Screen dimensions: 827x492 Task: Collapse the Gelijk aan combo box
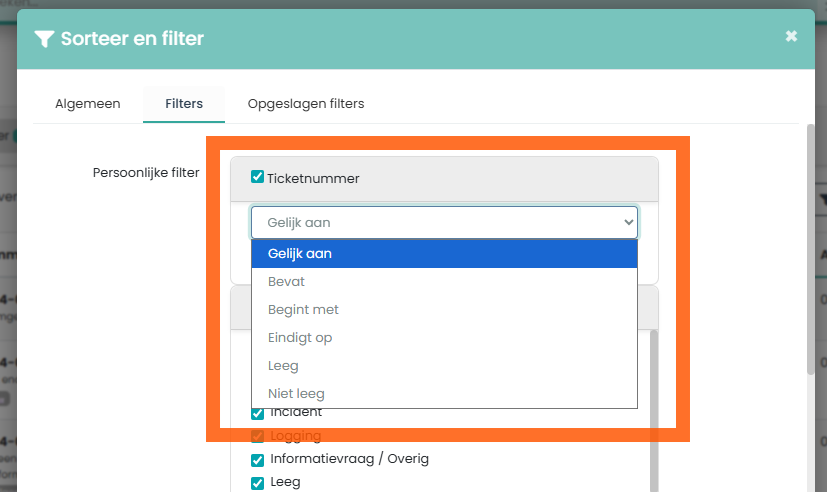tap(444, 222)
